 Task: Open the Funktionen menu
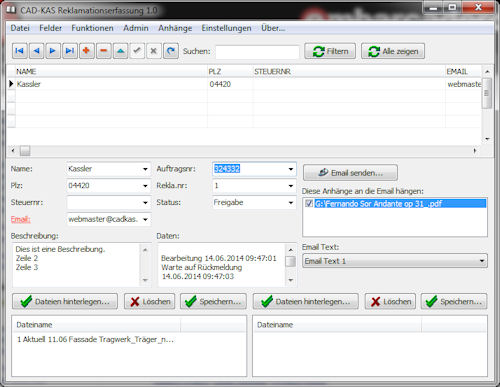pyautogui.click(x=92, y=28)
